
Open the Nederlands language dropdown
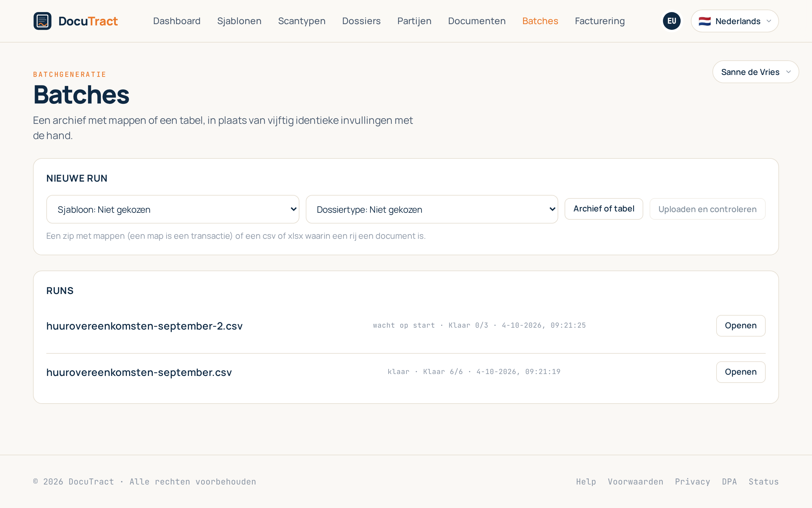click(x=735, y=21)
